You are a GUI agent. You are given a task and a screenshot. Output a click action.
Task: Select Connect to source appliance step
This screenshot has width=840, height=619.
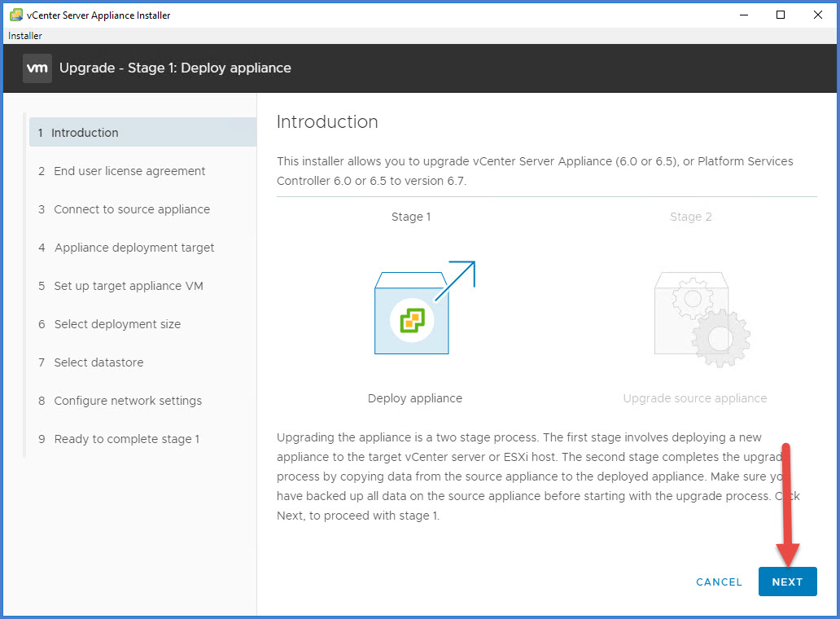point(132,209)
